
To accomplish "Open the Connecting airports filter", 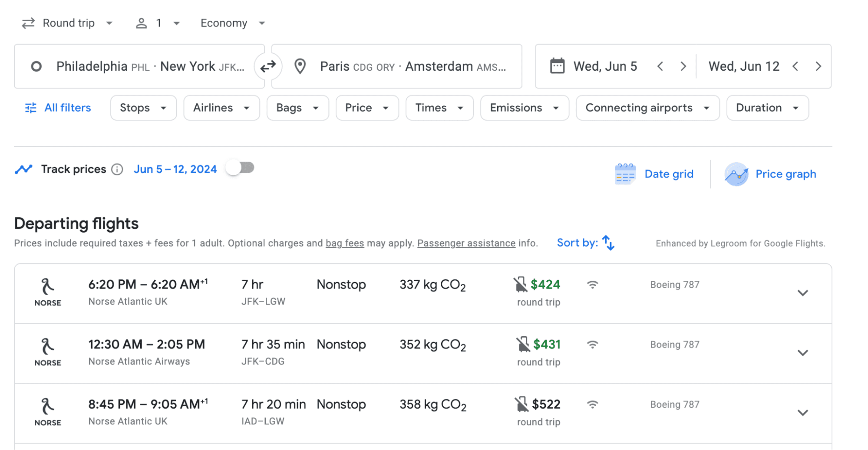I will tap(647, 108).
